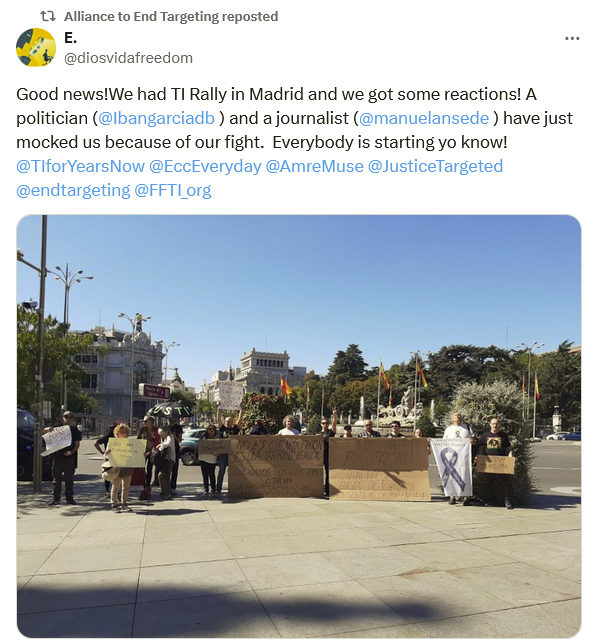Open the @endtargeting mention

73,190
